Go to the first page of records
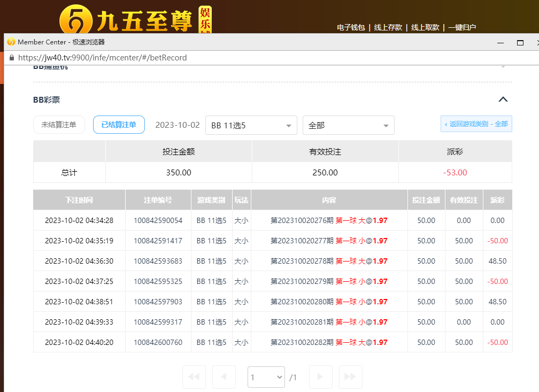This screenshot has height=392, width=539. 194,377
